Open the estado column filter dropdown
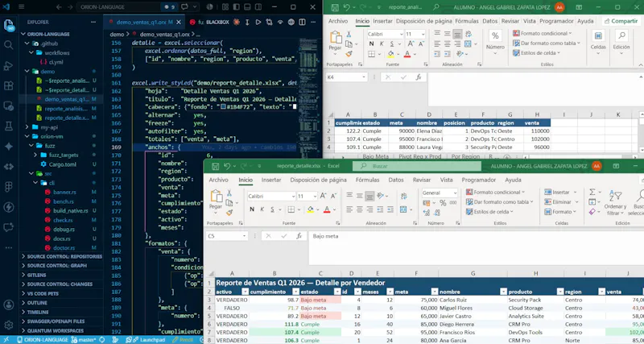Screen dimensions: 644x344 [x=337, y=292]
